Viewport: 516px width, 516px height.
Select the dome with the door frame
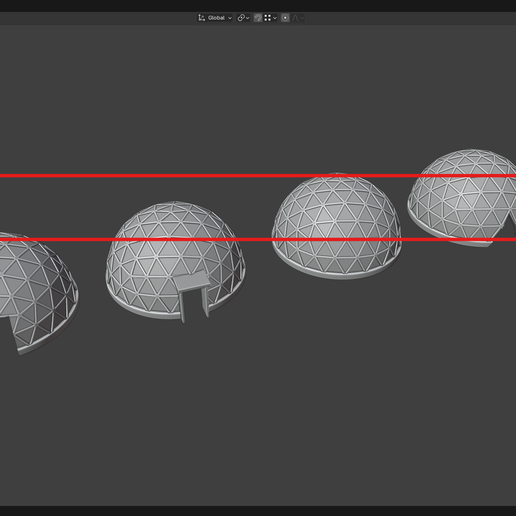tap(176, 261)
